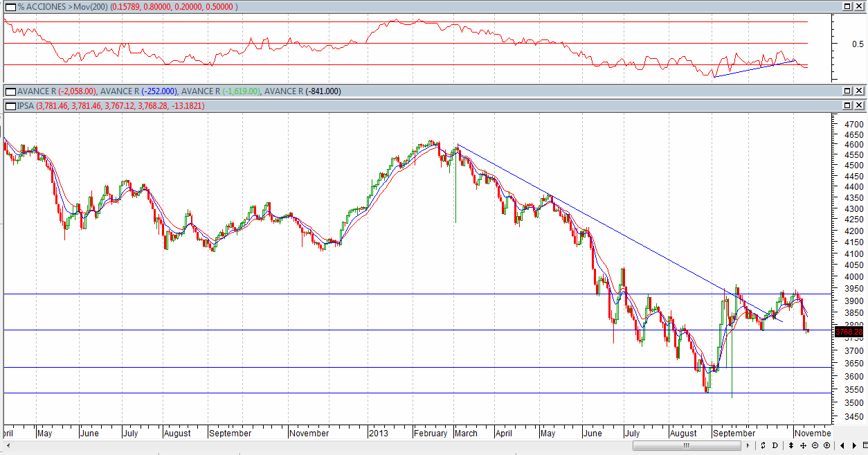Image resolution: width=868 pixels, height=455 pixels.
Task: Click the red 3768.28 current price label
Action: coord(849,332)
